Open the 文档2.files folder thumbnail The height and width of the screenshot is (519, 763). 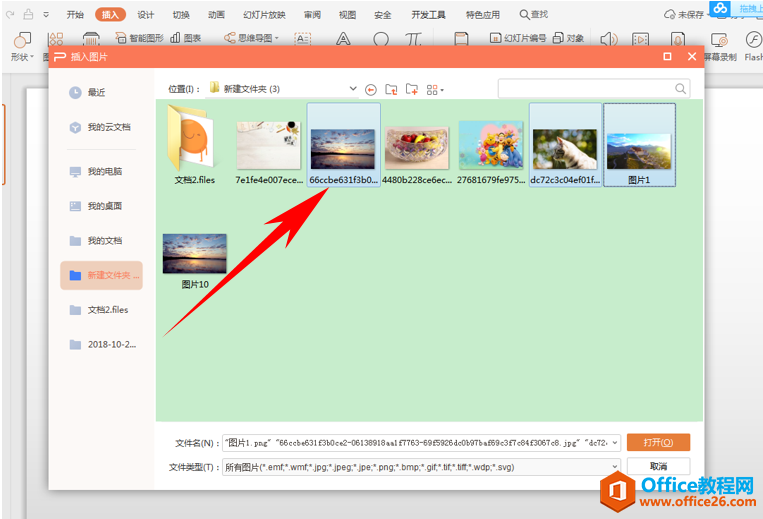[x=195, y=144]
